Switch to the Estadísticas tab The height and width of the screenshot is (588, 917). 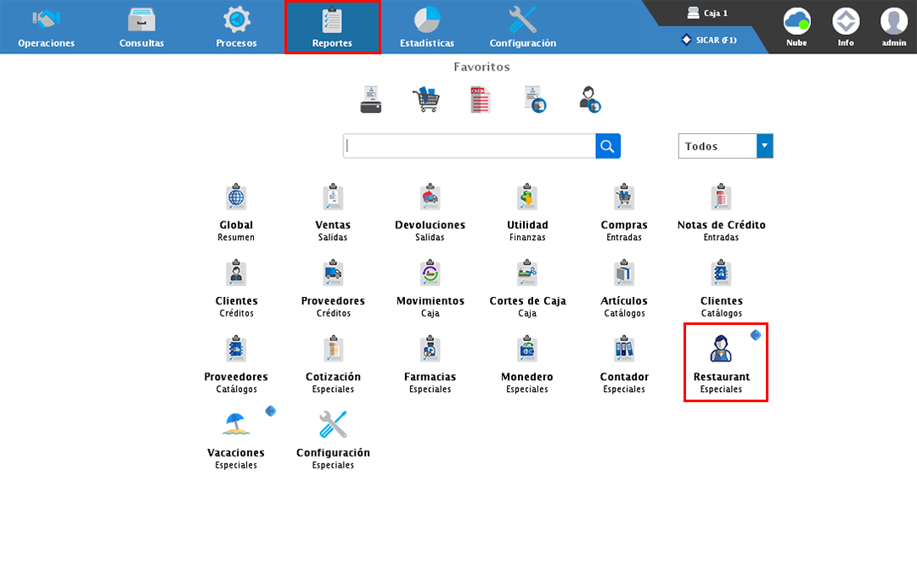(x=427, y=27)
